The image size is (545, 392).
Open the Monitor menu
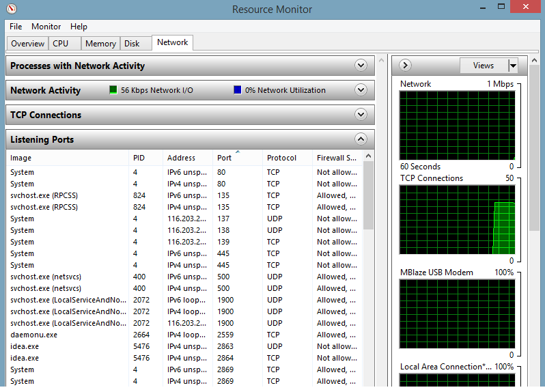coord(46,27)
